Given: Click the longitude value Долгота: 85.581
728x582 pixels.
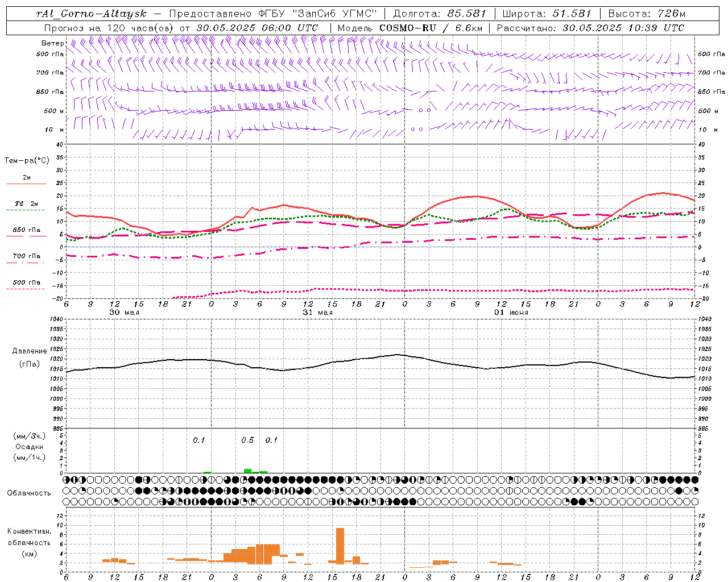Looking at the screenshot, I should 440,14.
